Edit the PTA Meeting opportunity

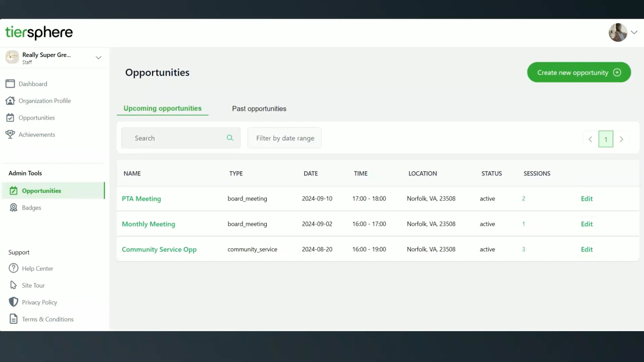[x=587, y=199]
